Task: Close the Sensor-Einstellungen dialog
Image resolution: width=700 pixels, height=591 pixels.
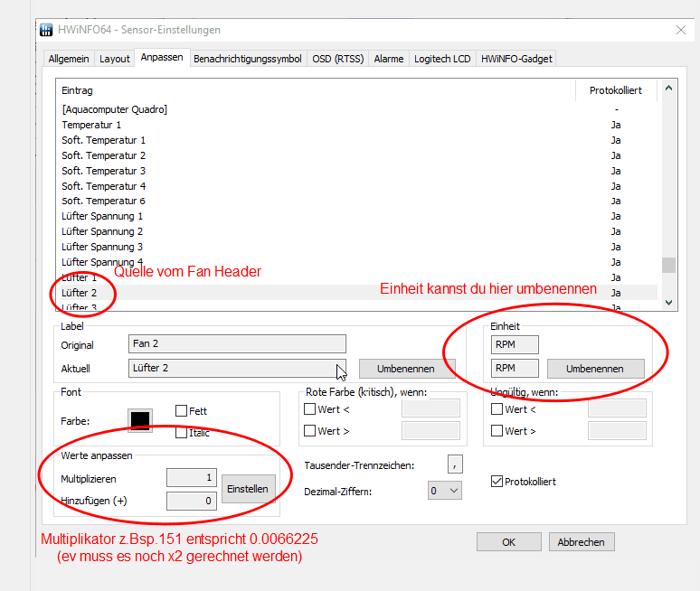Action: [x=681, y=30]
